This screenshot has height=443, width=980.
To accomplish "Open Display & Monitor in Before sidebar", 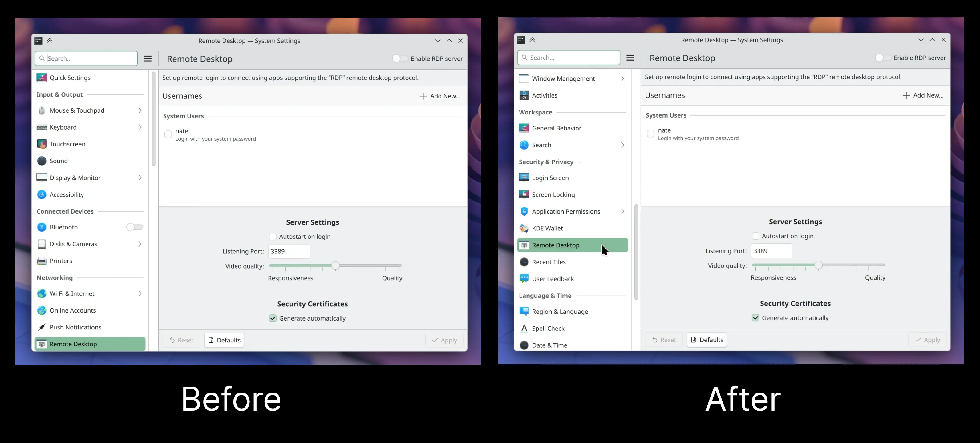I will [x=90, y=178].
